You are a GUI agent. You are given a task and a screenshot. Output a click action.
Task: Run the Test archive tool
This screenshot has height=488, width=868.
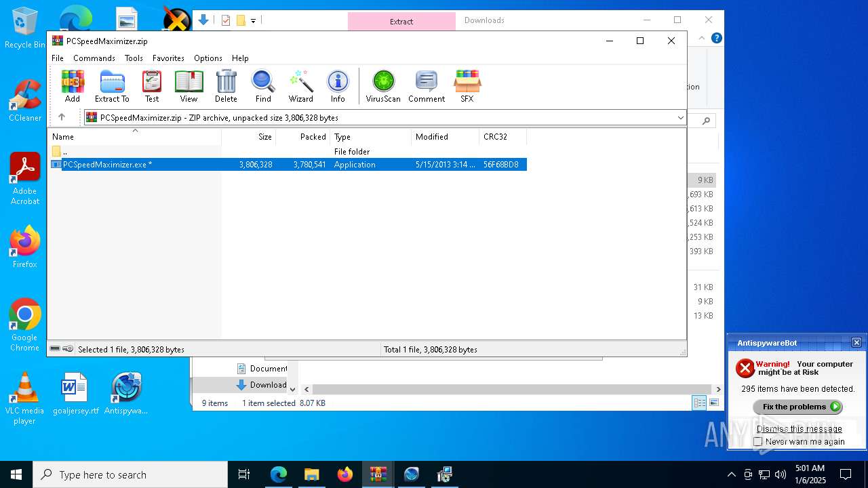click(x=152, y=86)
